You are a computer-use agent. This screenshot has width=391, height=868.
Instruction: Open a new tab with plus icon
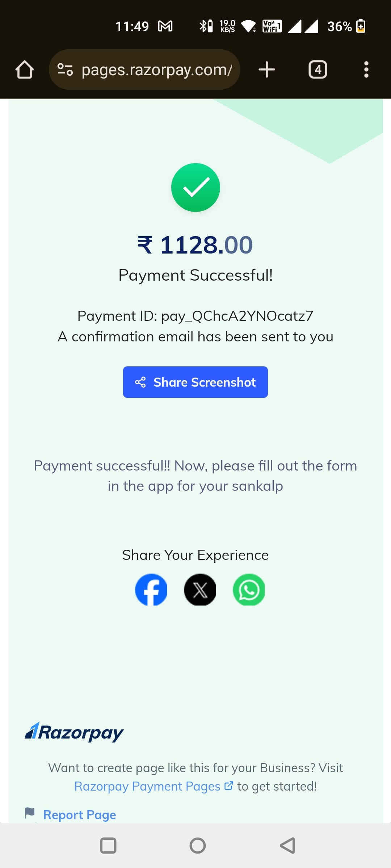pyautogui.click(x=267, y=69)
